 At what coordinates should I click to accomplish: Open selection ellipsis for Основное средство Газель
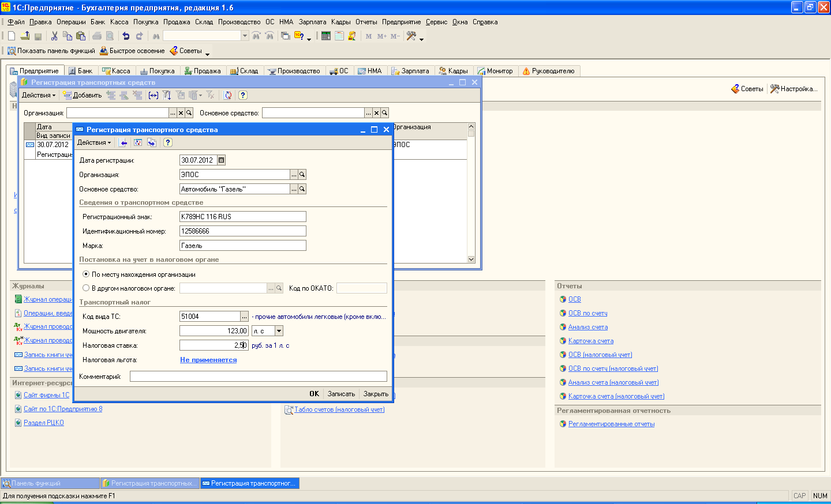click(x=294, y=189)
